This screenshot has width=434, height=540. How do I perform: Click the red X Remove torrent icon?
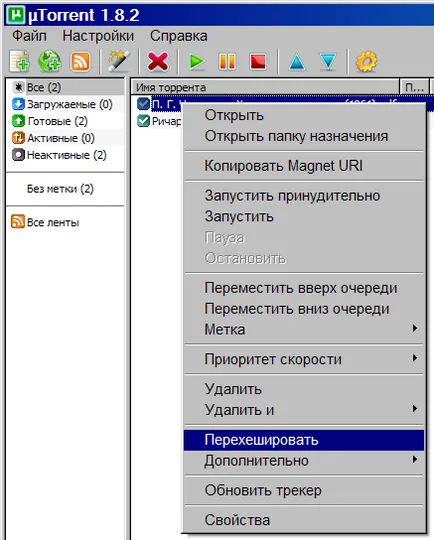pyautogui.click(x=158, y=62)
